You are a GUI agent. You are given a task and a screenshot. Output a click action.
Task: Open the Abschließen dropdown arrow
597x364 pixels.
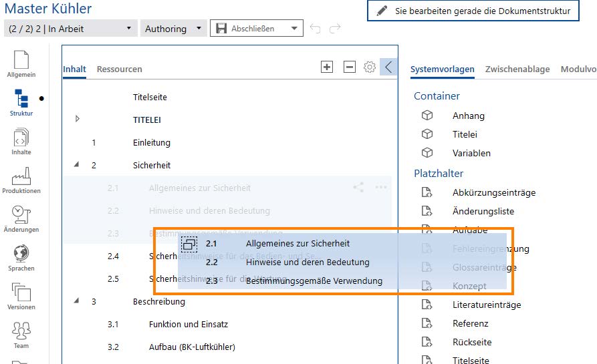pos(294,29)
